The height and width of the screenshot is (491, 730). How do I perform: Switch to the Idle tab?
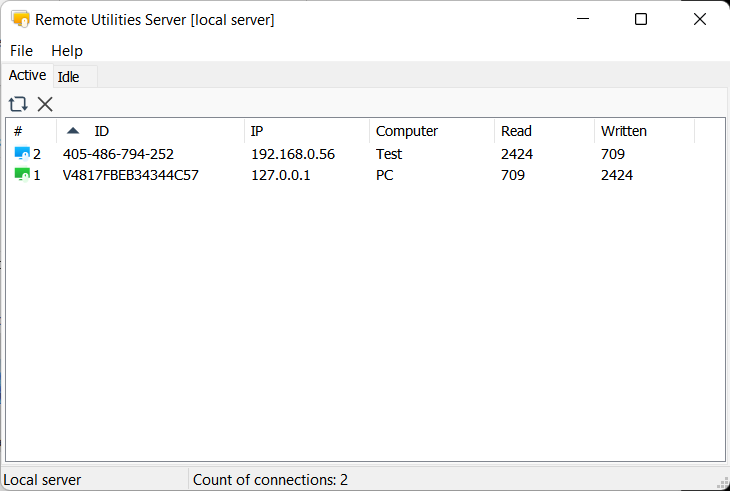tap(68, 77)
